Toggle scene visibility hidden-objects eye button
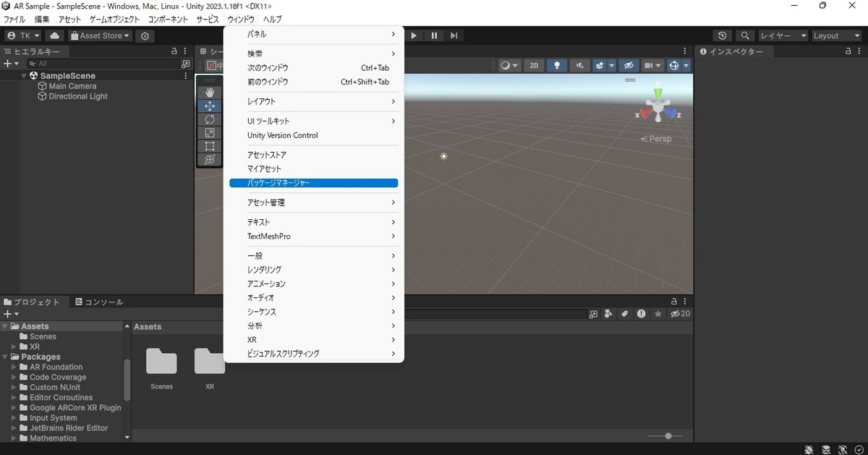This screenshot has width=868, height=455. coord(628,65)
